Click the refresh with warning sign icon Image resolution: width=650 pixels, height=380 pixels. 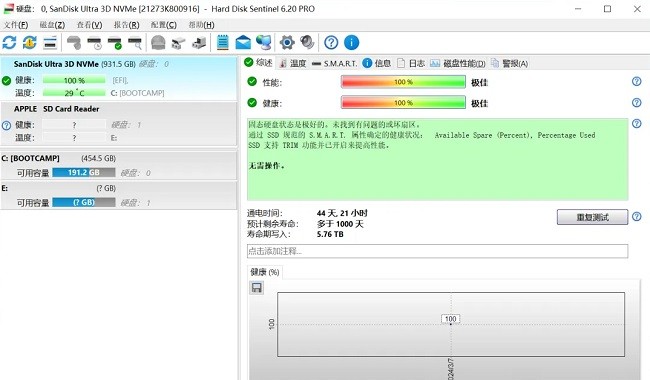30,42
